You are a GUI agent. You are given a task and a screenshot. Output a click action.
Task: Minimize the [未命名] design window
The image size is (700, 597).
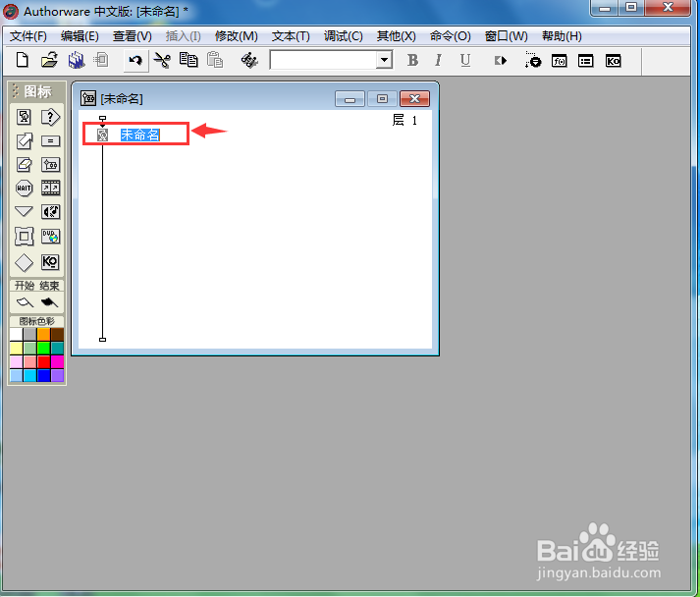click(x=350, y=98)
